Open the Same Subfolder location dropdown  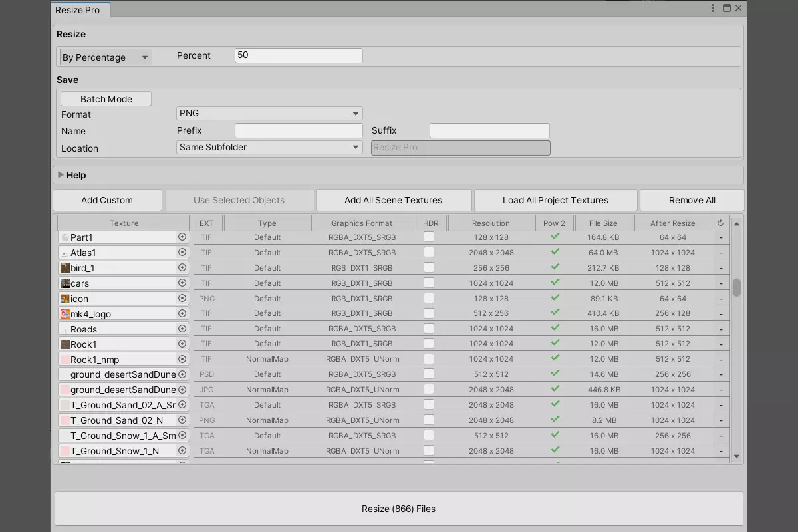269,147
